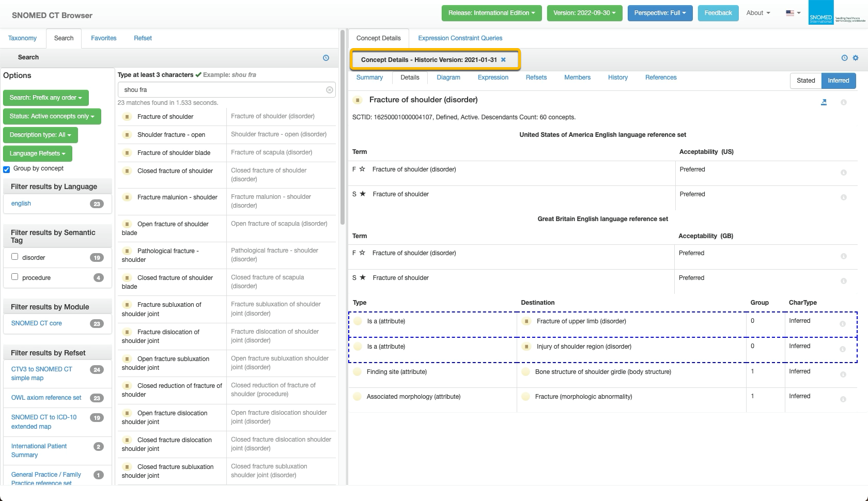Click the Feedback button
This screenshot has width=868, height=501.
click(718, 13)
